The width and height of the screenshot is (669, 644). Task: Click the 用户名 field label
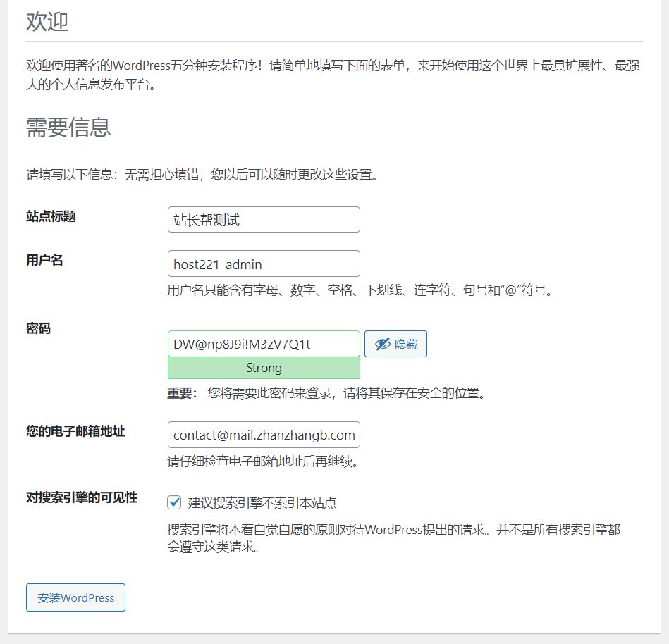coord(44,260)
